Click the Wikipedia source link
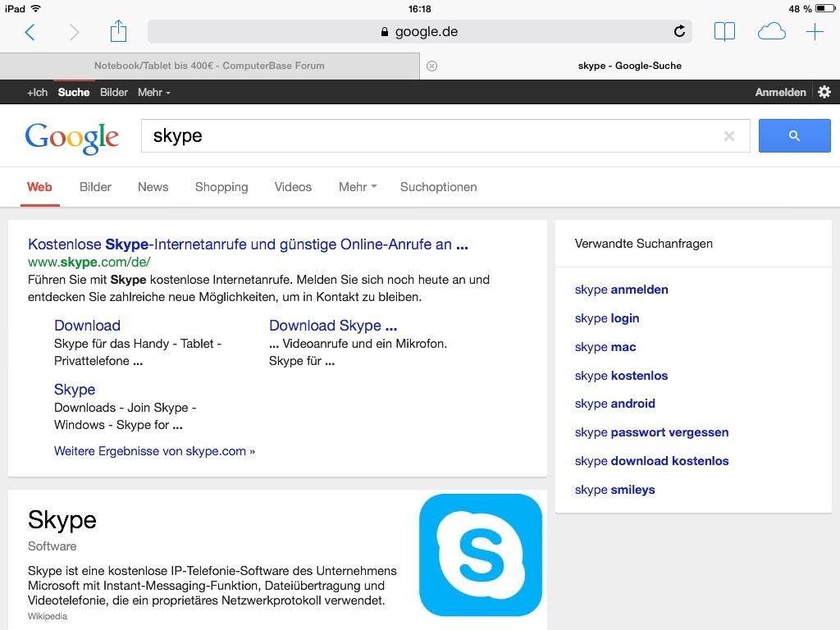The width and height of the screenshot is (840, 630). [x=48, y=616]
